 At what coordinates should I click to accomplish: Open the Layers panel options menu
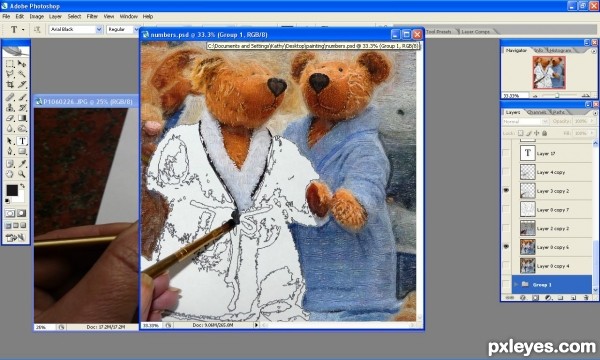[x=595, y=113]
